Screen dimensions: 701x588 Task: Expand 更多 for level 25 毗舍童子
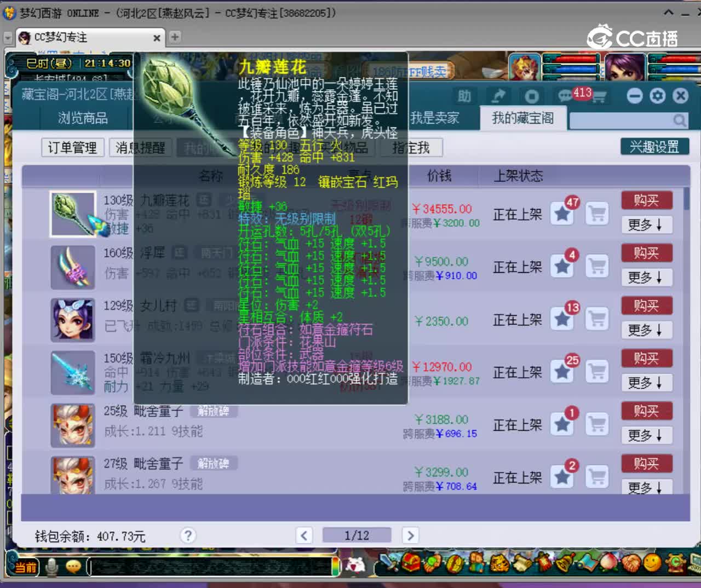pyautogui.click(x=647, y=435)
